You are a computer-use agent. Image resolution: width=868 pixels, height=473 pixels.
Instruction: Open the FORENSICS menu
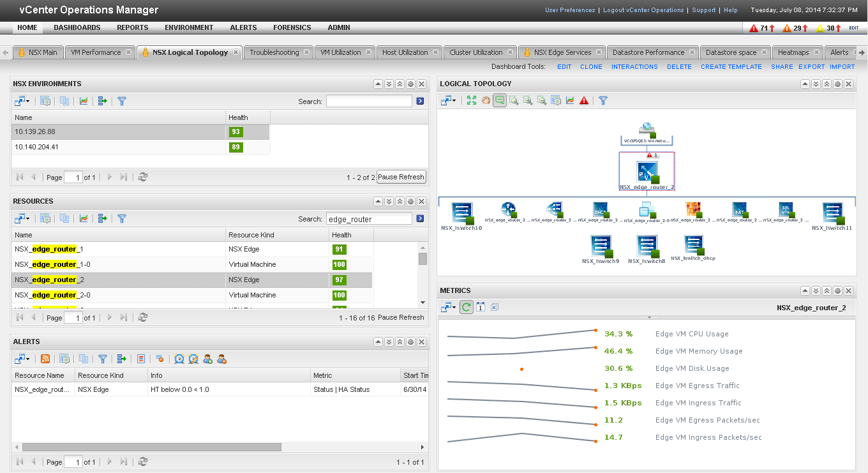(x=292, y=27)
